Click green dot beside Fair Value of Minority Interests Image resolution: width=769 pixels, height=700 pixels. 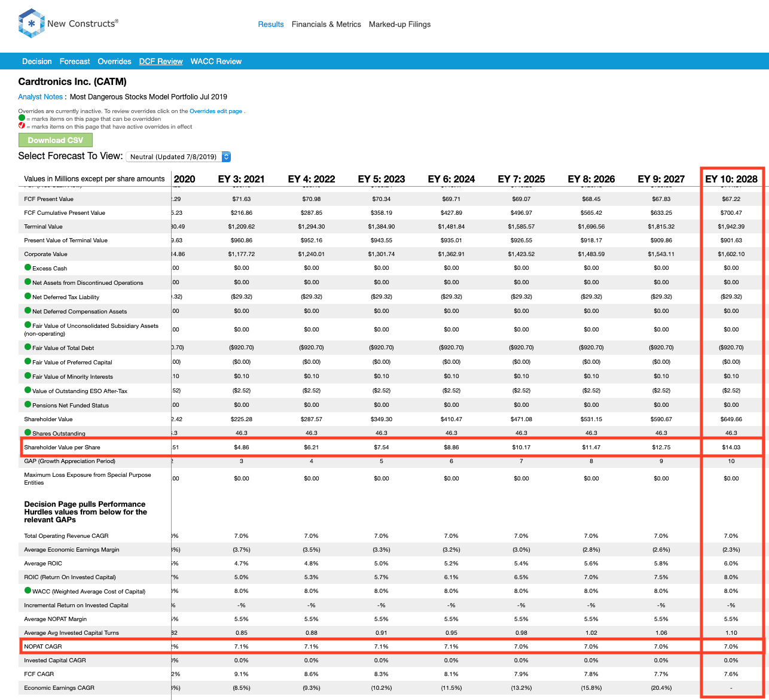(28, 376)
